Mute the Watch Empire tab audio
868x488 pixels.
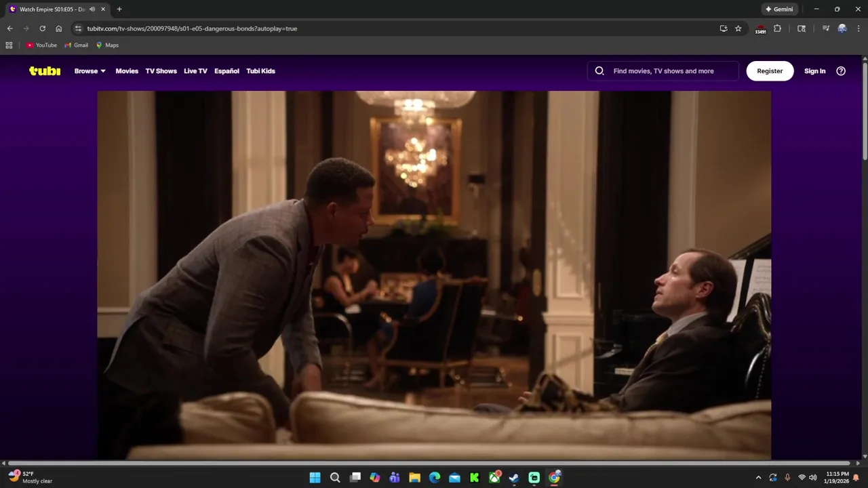click(x=92, y=9)
